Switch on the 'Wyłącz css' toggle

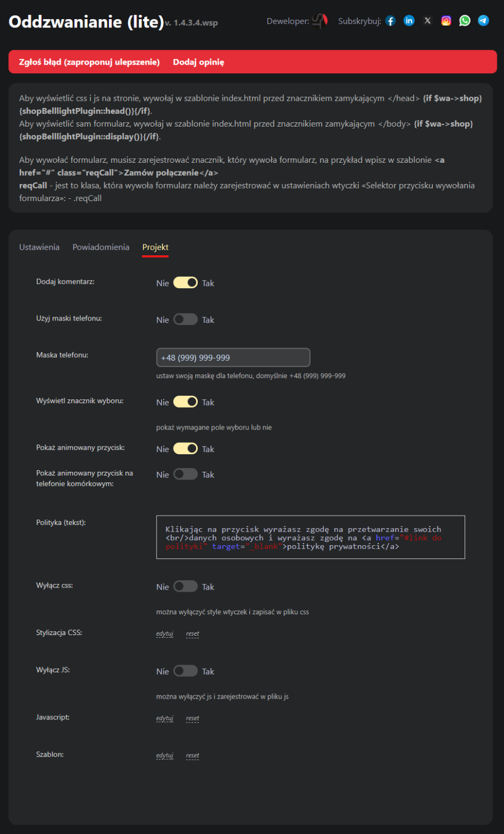pos(185,586)
